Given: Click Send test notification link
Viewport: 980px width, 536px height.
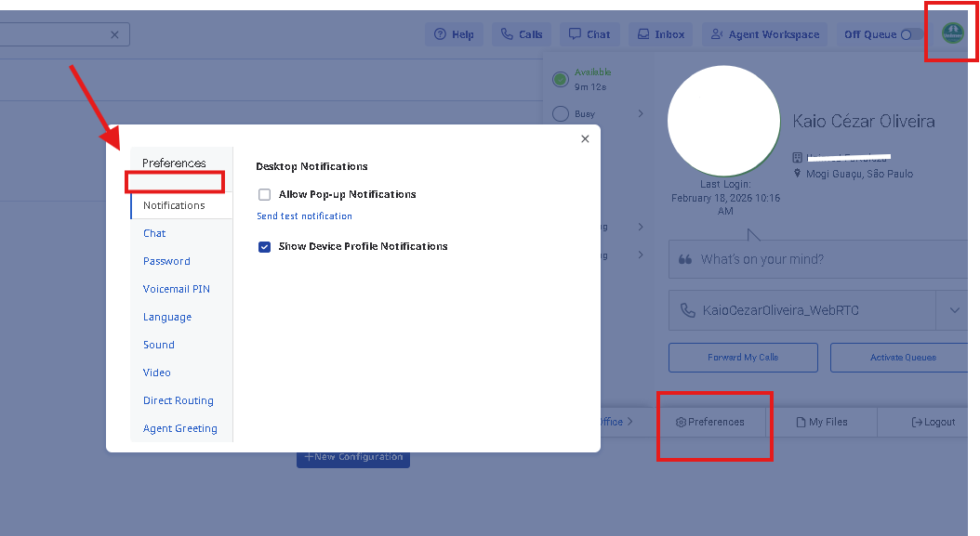Looking at the screenshot, I should (x=304, y=216).
